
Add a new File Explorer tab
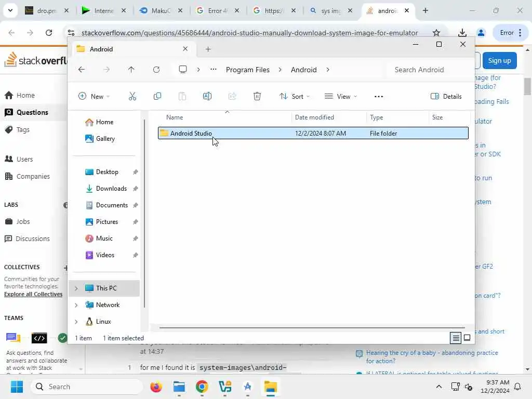tap(208, 49)
